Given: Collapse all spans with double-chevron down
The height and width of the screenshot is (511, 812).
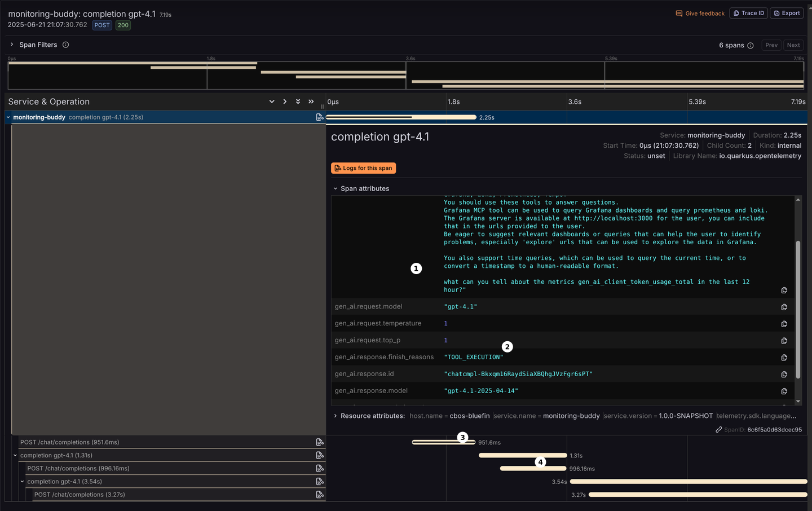Looking at the screenshot, I should coord(298,102).
